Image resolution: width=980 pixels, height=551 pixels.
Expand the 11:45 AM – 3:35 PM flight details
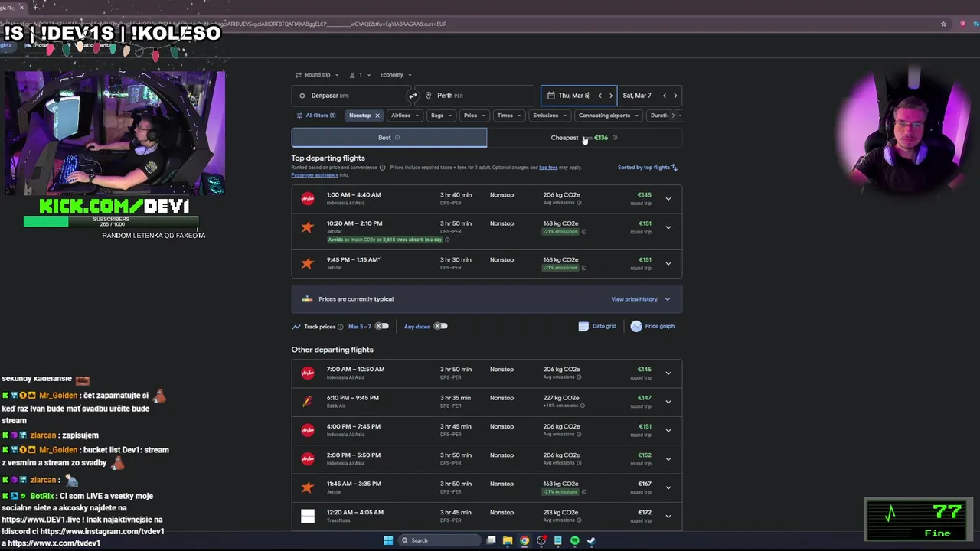(x=668, y=487)
